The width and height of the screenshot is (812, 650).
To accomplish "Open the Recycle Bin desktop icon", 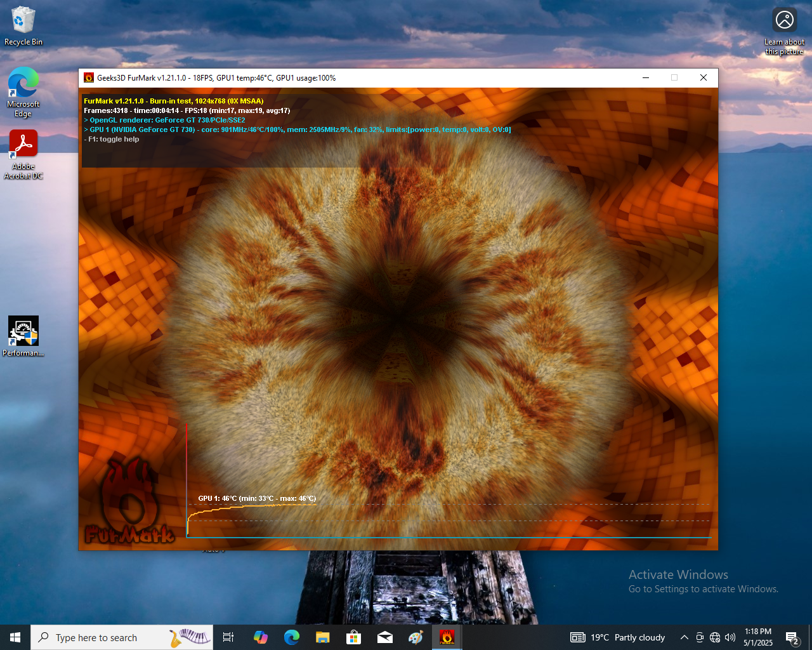I will click(23, 25).
